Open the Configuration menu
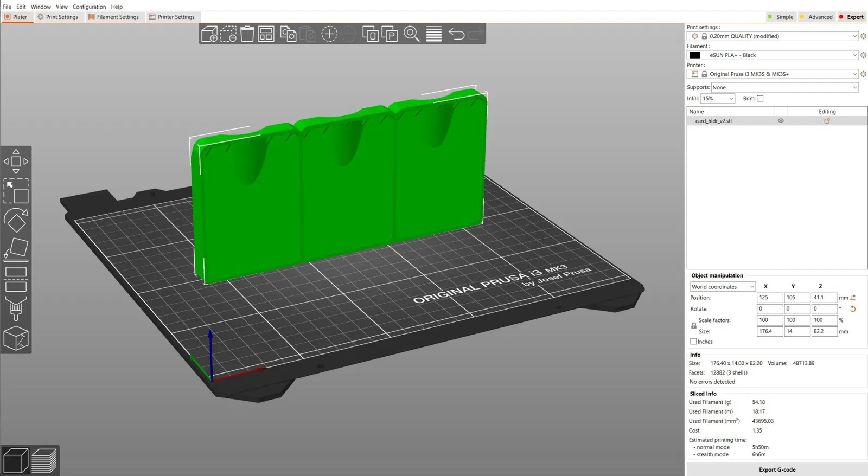Screen dimensions: 868x476 [90, 7]
